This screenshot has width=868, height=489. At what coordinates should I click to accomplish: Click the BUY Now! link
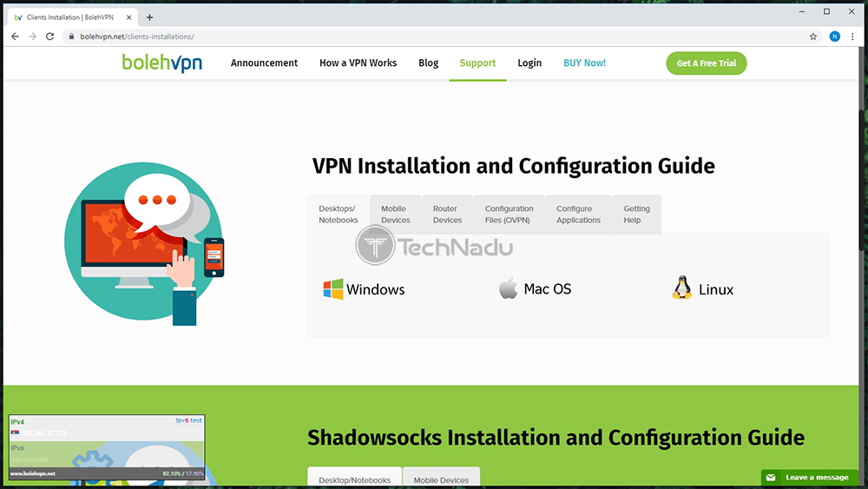(584, 63)
